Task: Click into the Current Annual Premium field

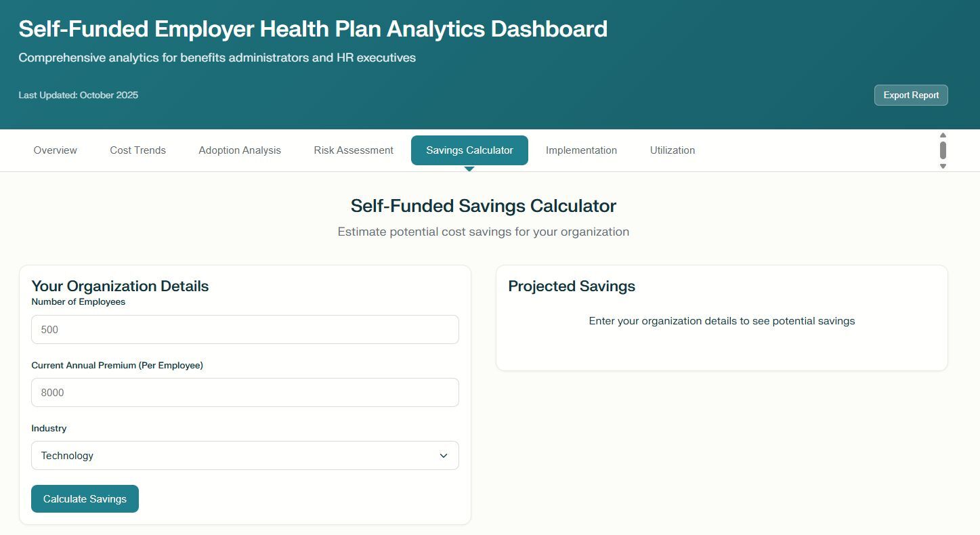Action: (244, 393)
